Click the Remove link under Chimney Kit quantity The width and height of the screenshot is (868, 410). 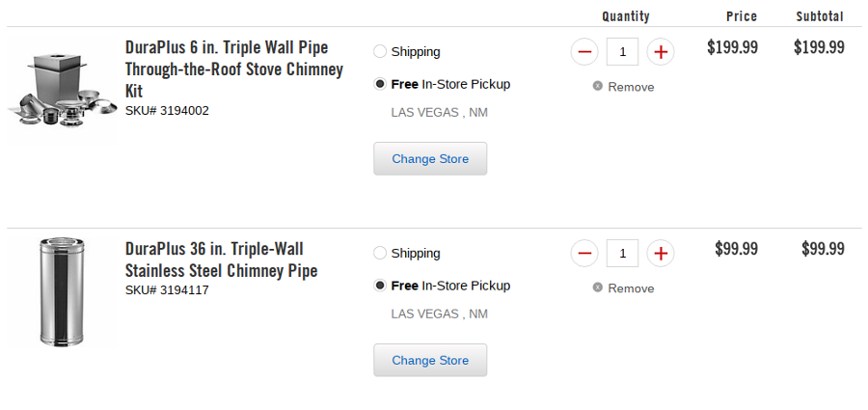[631, 87]
